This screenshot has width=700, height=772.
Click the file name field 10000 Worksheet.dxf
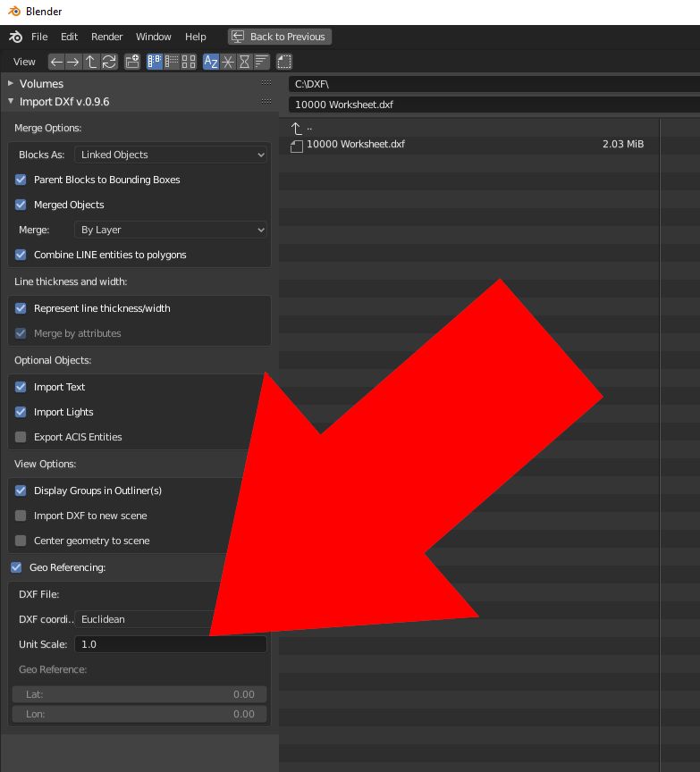coord(494,105)
